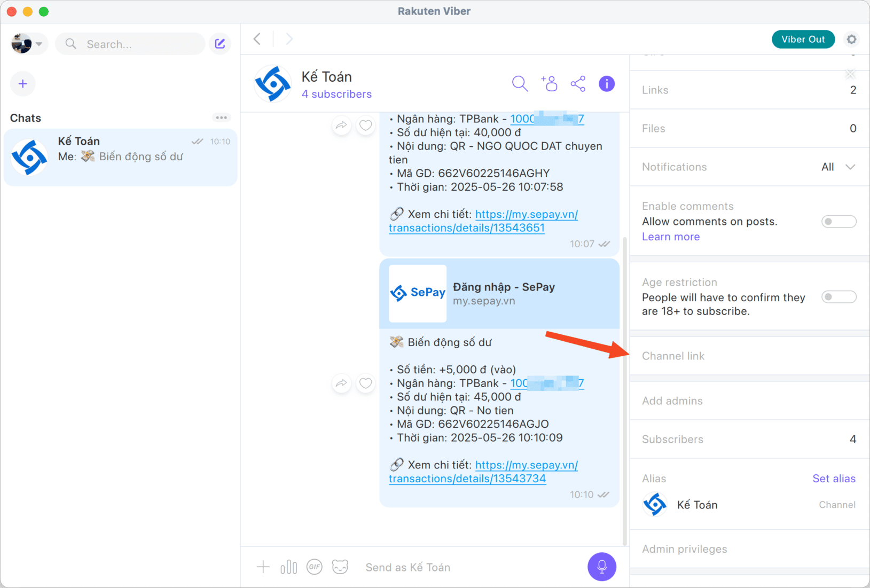Image resolution: width=870 pixels, height=588 pixels.
Task: Close the info panel with X
Action: click(850, 74)
